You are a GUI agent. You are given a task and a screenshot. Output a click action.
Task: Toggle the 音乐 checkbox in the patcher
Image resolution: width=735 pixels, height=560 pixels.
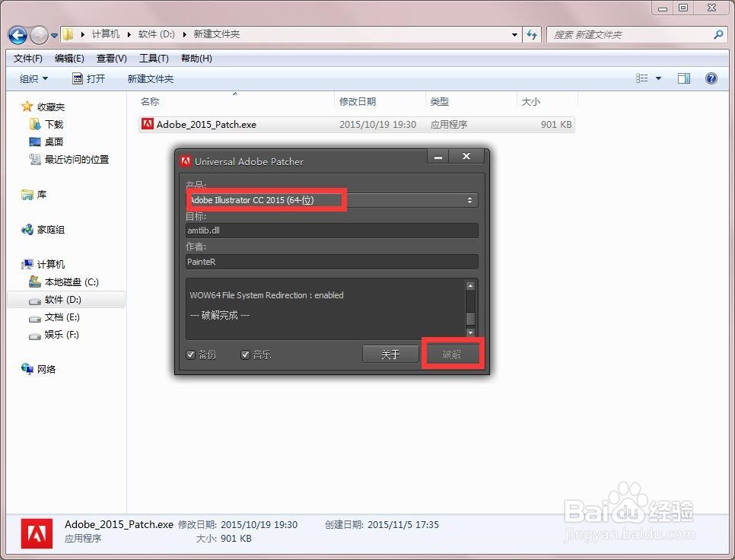pos(245,355)
